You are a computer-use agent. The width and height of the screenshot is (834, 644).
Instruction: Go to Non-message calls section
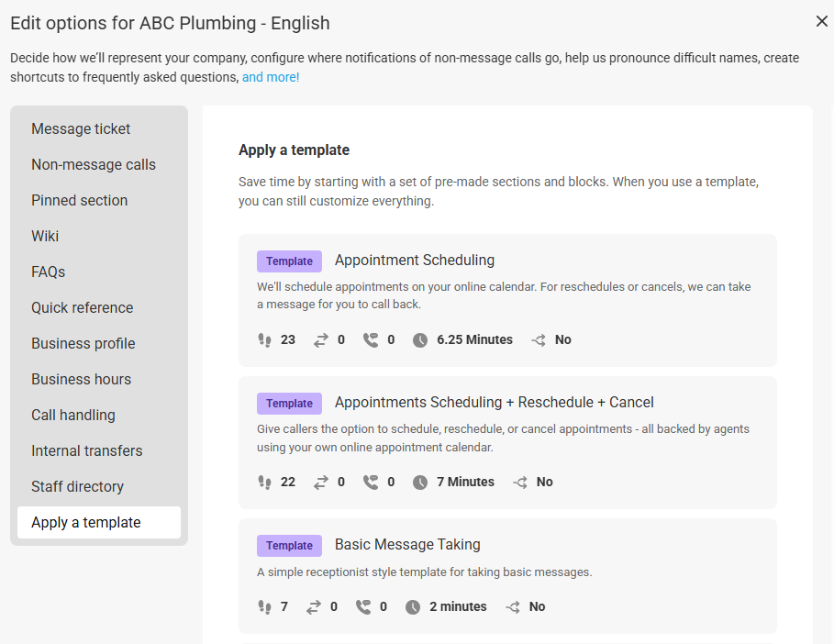point(99,164)
